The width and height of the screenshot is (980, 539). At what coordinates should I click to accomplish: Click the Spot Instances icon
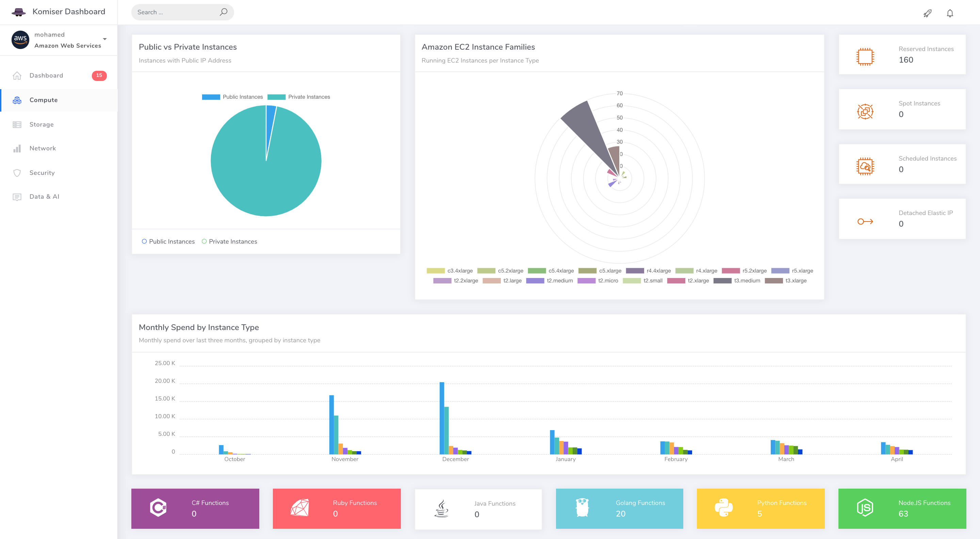(865, 112)
